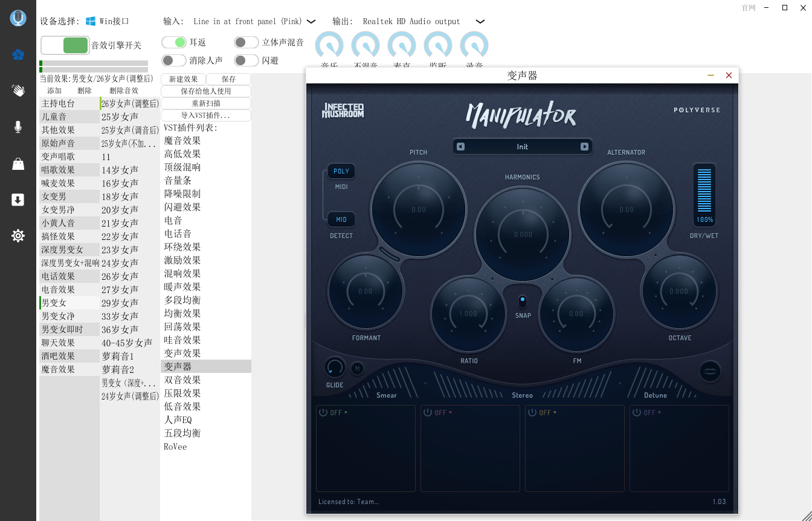Click the 保存给他人使用 button
Screen dimensions: 812x521
[206, 91]
